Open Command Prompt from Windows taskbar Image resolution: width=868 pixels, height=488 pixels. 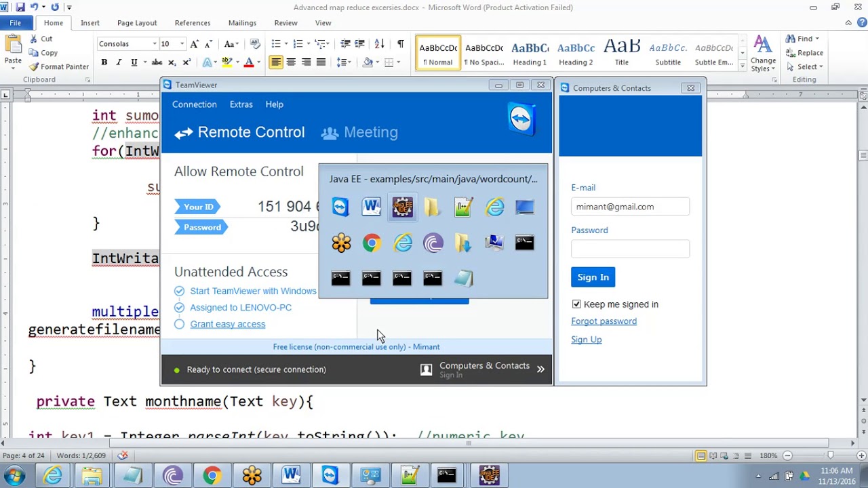click(x=447, y=476)
